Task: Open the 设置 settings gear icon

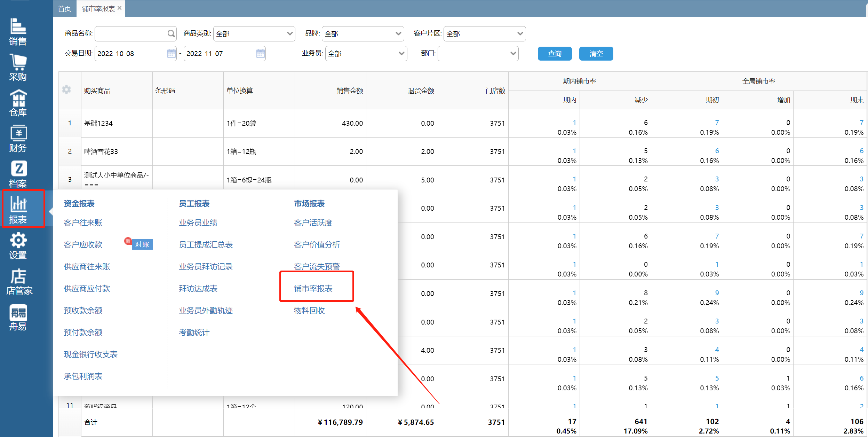Action: click(18, 246)
